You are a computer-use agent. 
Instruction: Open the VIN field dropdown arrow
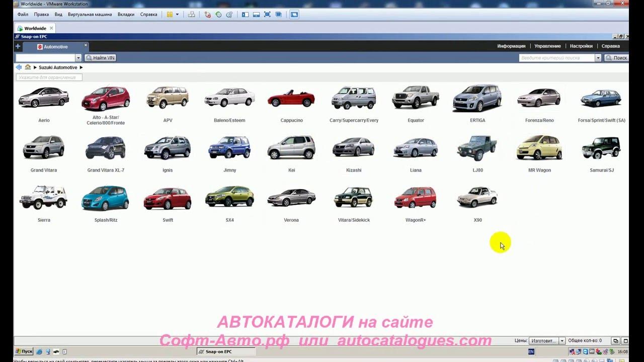(78, 58)
